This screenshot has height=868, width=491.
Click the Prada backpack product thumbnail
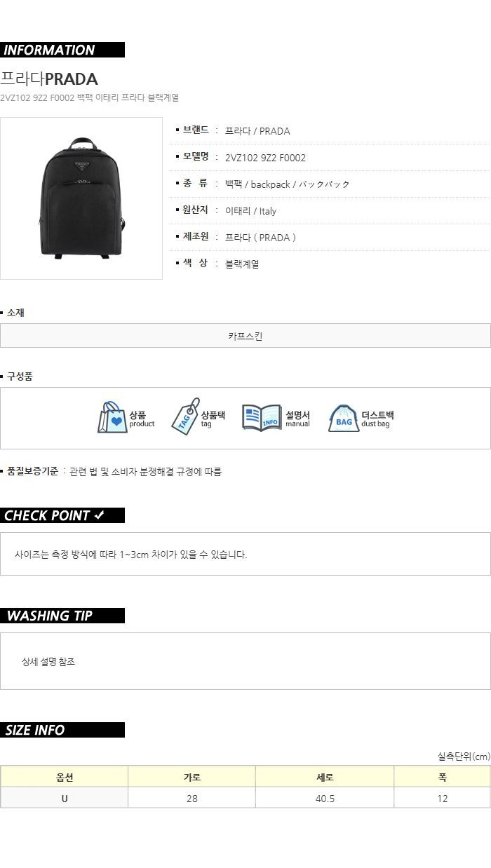click(81, 198)
